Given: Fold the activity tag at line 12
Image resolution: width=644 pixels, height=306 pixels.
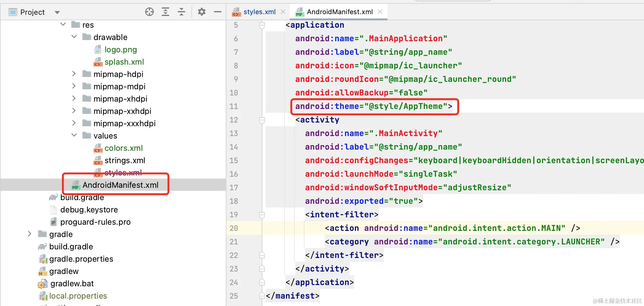Looking at the screenshot, I should [262, 120].
